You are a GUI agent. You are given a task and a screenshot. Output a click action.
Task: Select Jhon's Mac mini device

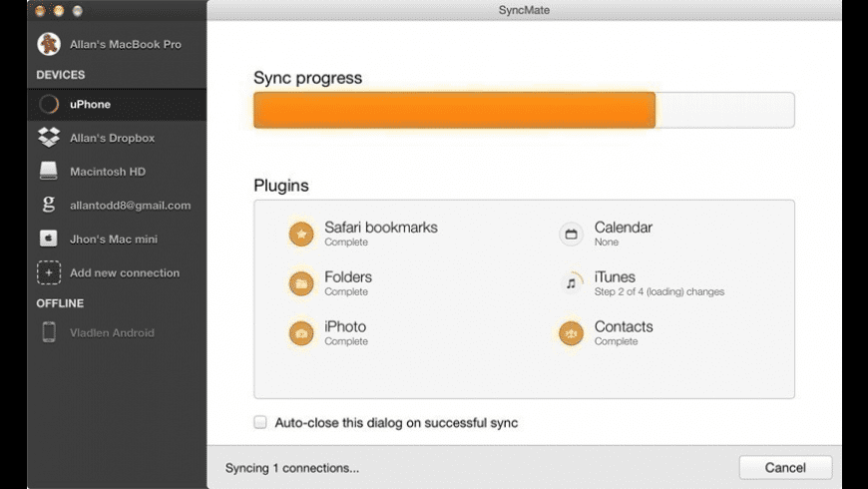pos(113,240)
